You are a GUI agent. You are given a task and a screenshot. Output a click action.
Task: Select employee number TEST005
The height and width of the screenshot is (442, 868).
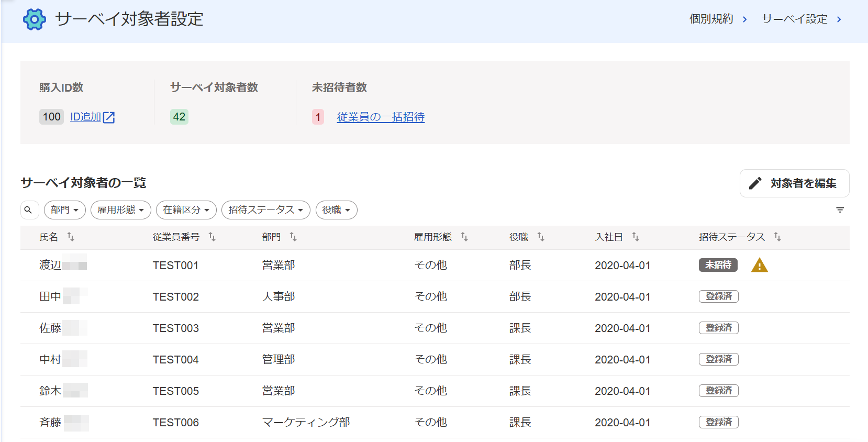(175, 391)
